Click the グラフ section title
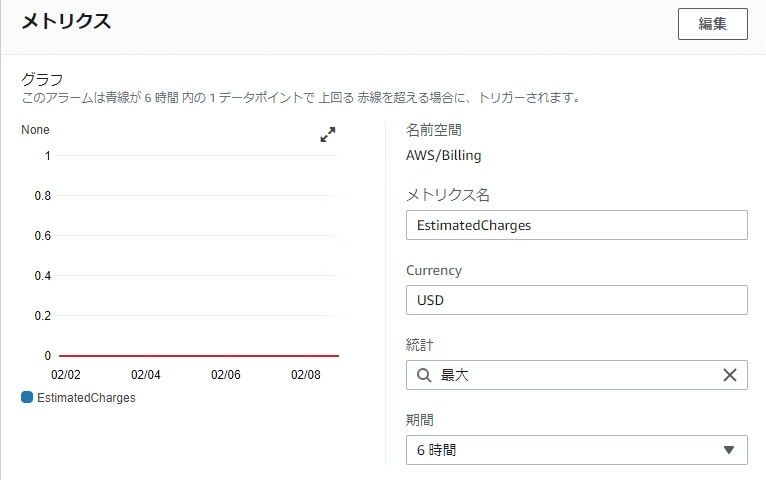Viewport: 766px width, 480px height. tap(42, 79)
